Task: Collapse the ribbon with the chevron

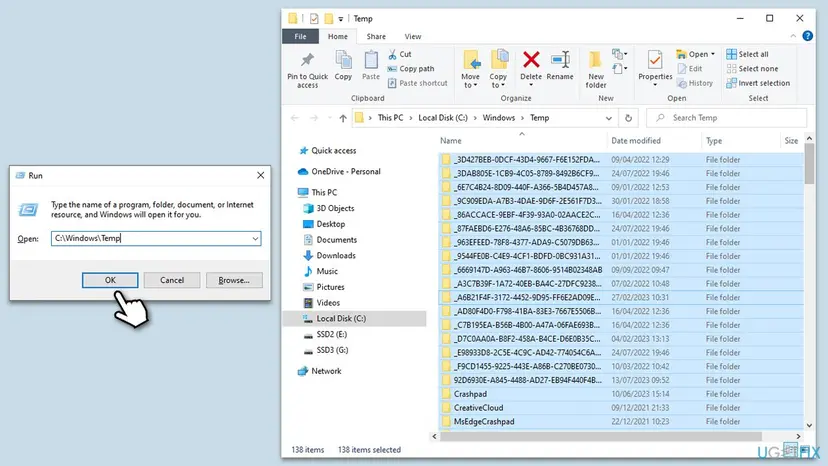Action: coord(793,36)
